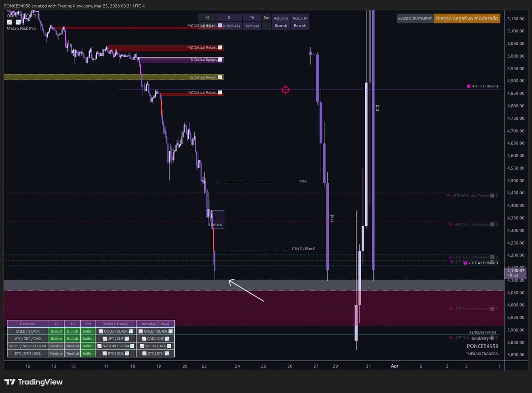Click the 'PD-C' level label
532x393 pixels.
[x=303, y=181]
